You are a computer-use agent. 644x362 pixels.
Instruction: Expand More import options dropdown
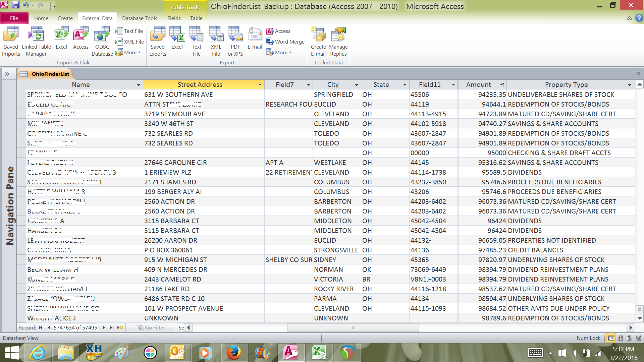[x=129, y=52]
